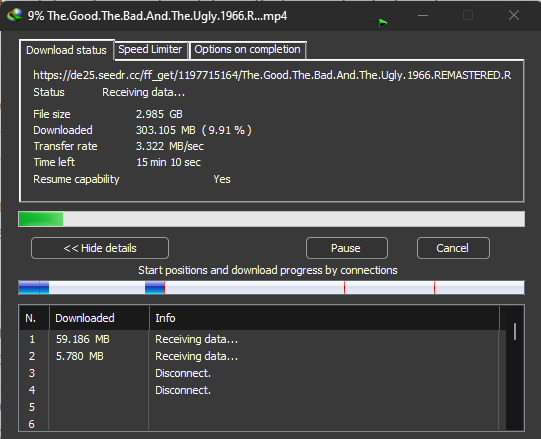Select connection row 2 with 5.780 MB
The height and width of the screenshot is (439, 541).
262,356
